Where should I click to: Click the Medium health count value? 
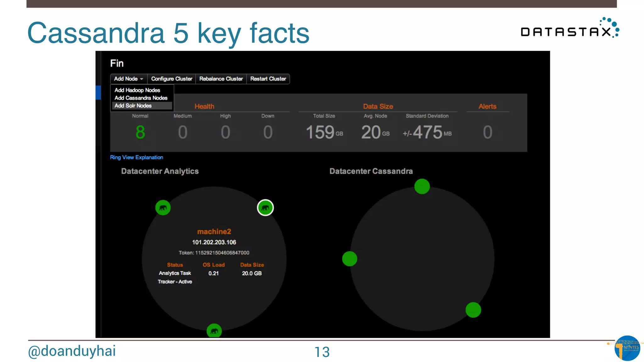tap(183, 132)
